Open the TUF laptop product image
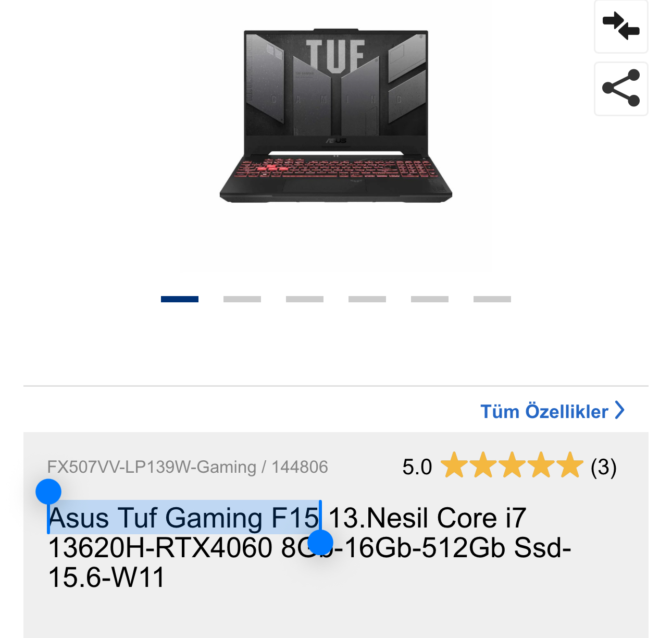This screenshot has width=672, height=638. 336,116
